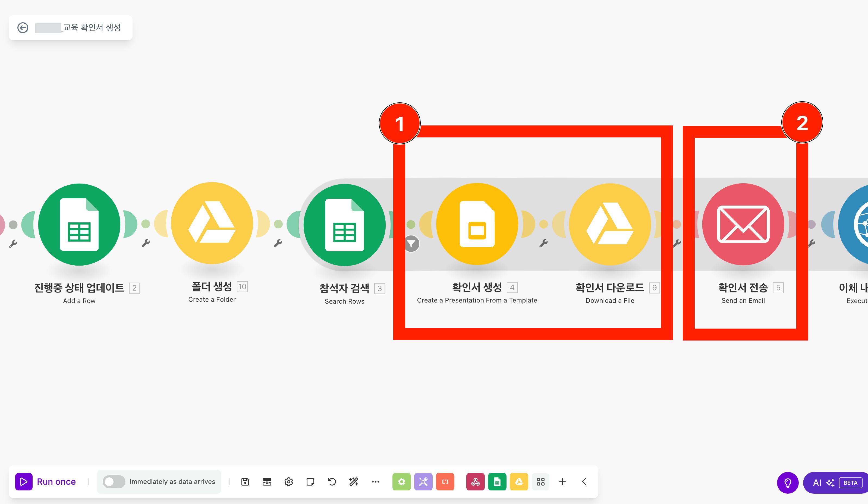Click the Search Rows subtitle
The width and height of the screenshot is (868, 504).
coord(344,301)
